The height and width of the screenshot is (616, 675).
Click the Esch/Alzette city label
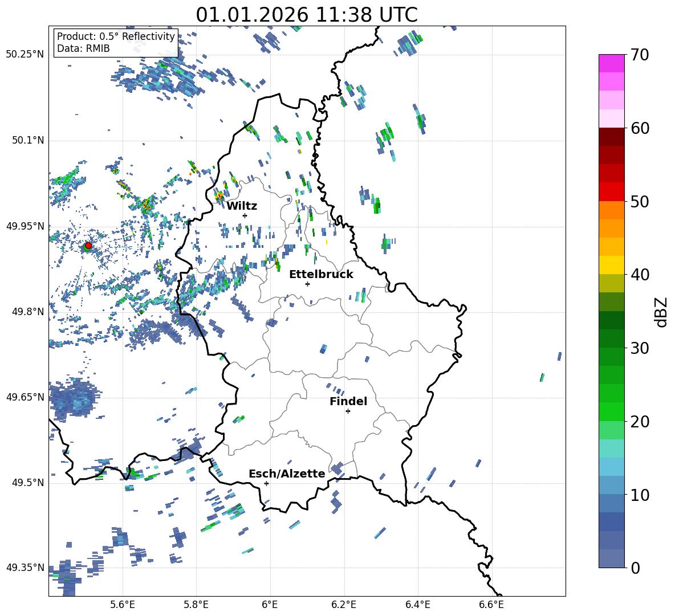tap(287, 474)
